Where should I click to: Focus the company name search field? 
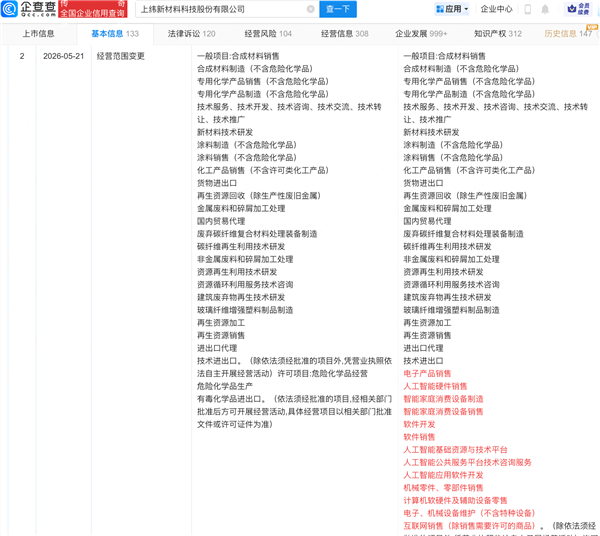pos(222,9)
